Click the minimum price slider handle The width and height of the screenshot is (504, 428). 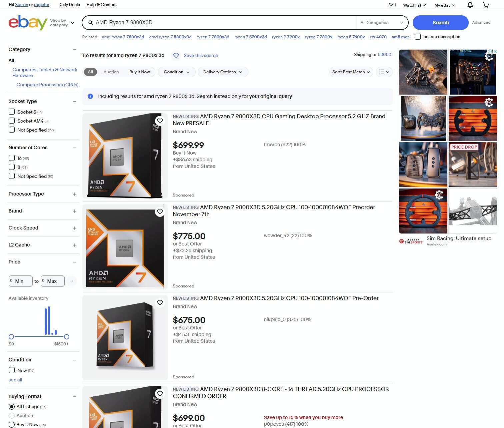[11, 337]
